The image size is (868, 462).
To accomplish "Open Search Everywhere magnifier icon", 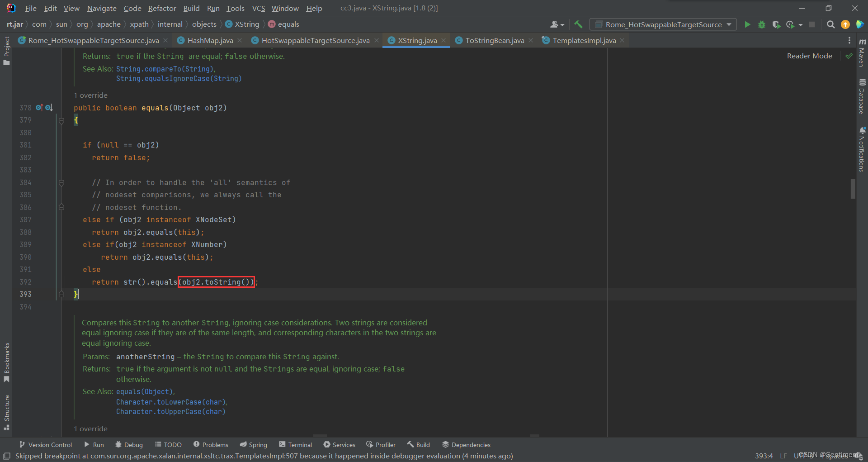I will tap(830, 24).
